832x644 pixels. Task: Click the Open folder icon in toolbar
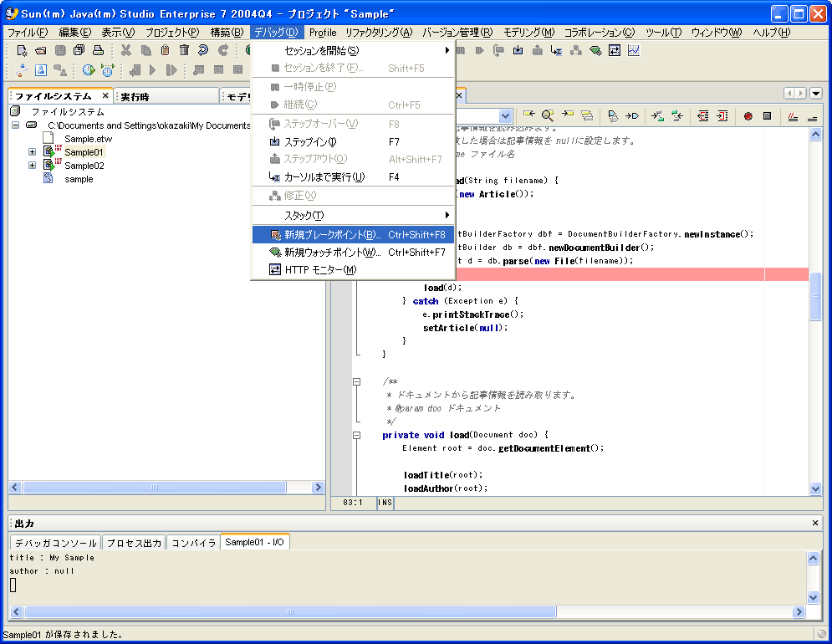click(41, 50)
